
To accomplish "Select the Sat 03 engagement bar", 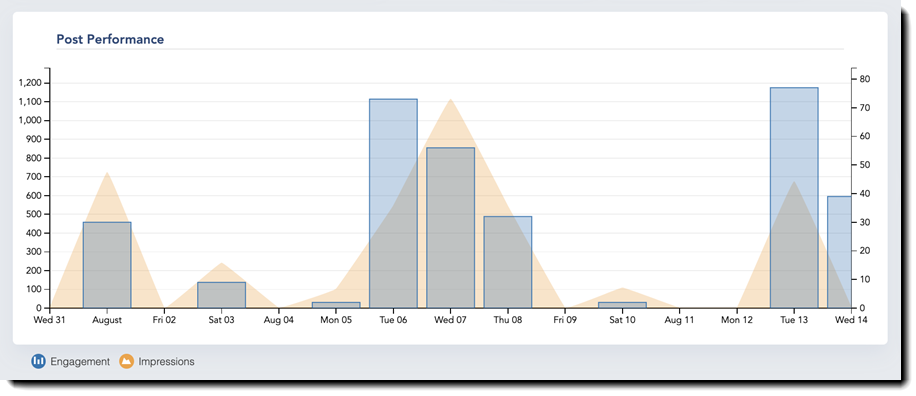I will point(221,295).
